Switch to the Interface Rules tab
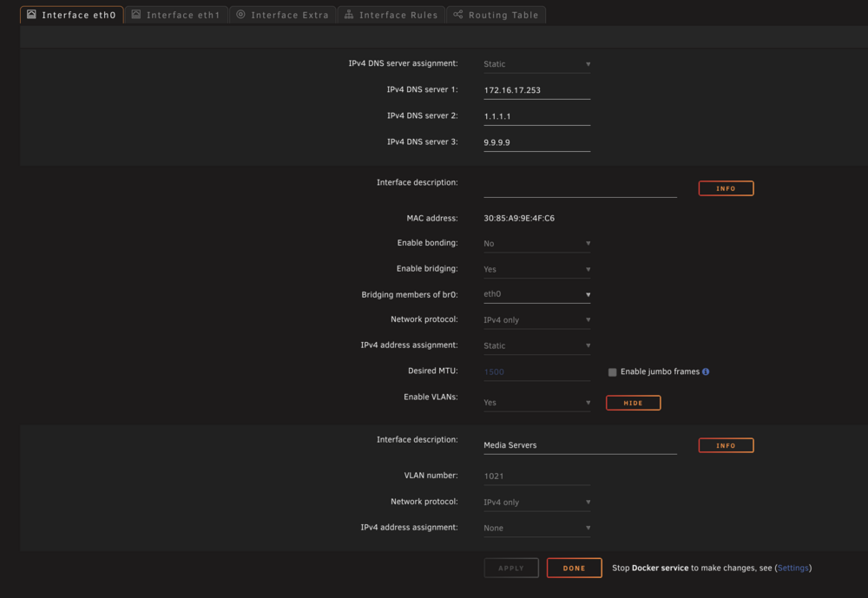Screen dimensions: 868x598 tap(391, 15)
